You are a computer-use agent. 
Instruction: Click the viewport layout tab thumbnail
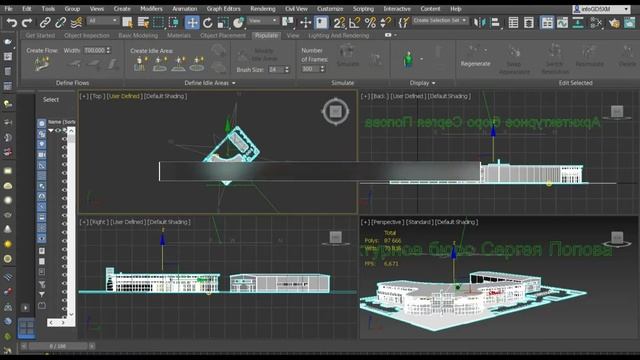pos(27,329)
